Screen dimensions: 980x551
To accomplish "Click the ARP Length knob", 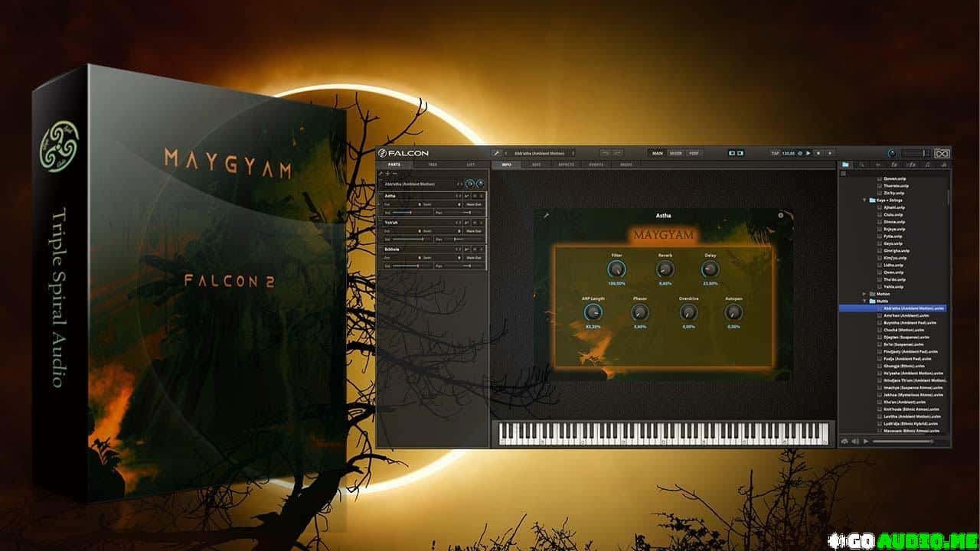I will click(x=593, y=312).
